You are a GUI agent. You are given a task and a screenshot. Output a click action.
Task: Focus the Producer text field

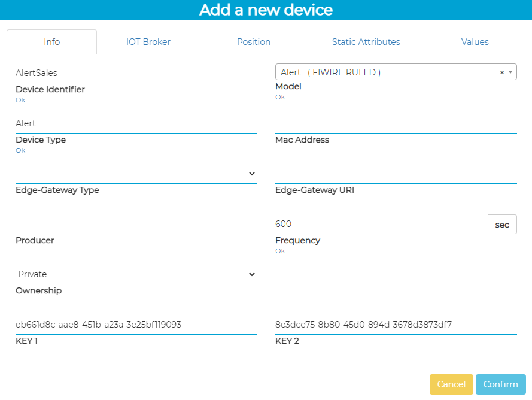[136, 224]
